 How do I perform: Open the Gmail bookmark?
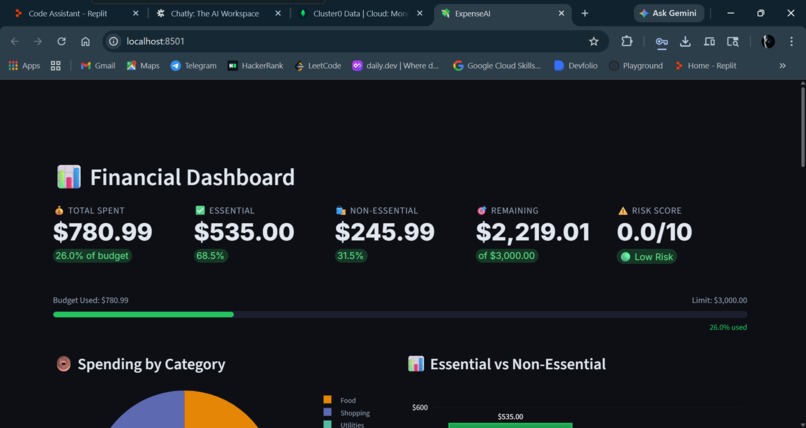[98, 65]
